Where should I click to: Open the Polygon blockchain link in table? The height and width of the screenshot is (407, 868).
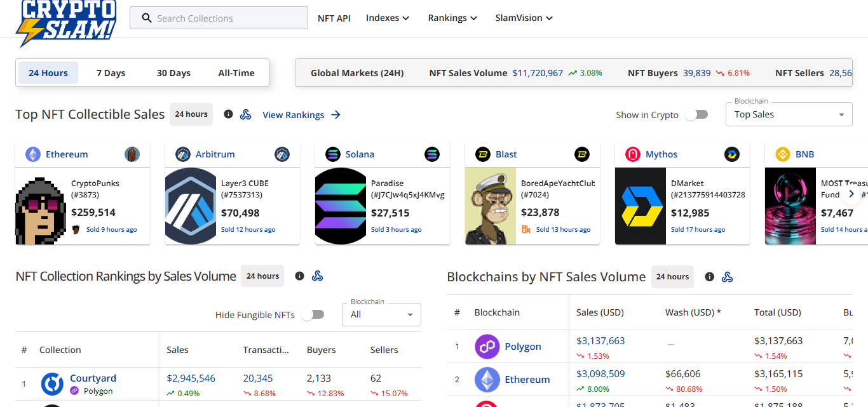click(x=523, y=347)
